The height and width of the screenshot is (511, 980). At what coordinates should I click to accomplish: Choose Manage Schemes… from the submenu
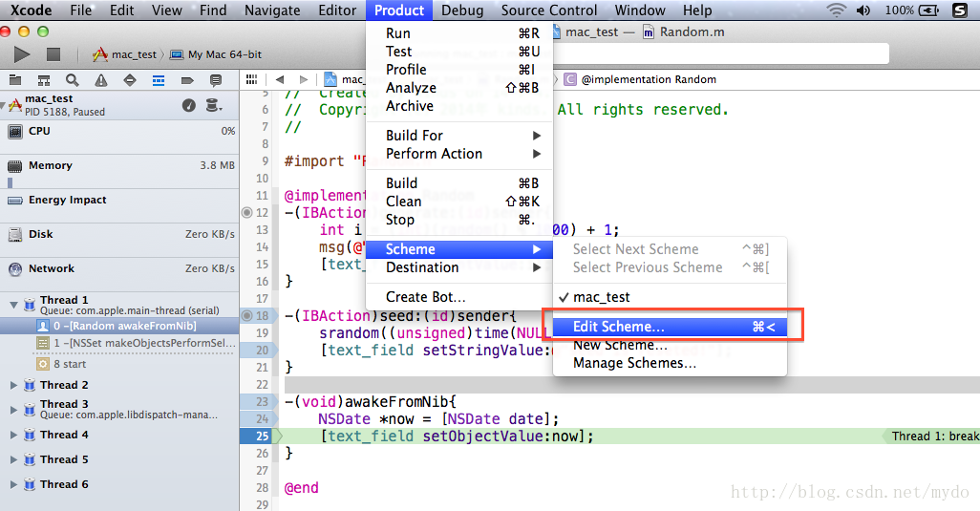click(670, 363)
